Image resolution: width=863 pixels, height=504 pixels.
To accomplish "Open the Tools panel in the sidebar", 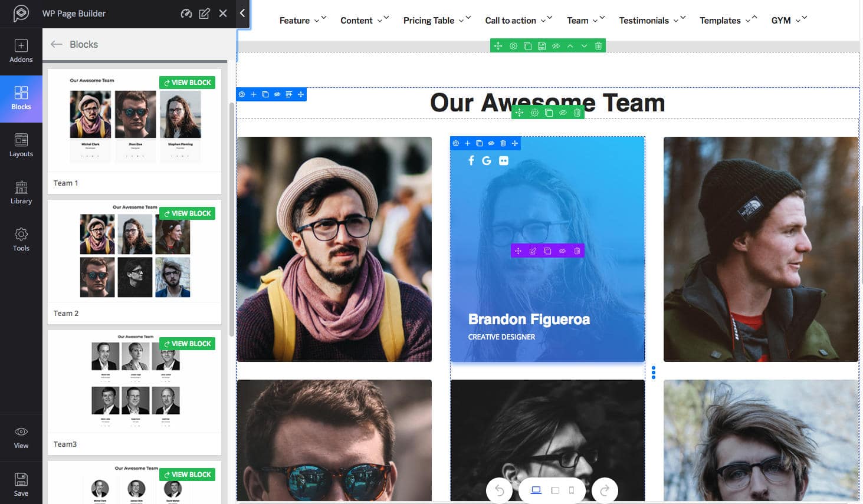I will (21, 239).
